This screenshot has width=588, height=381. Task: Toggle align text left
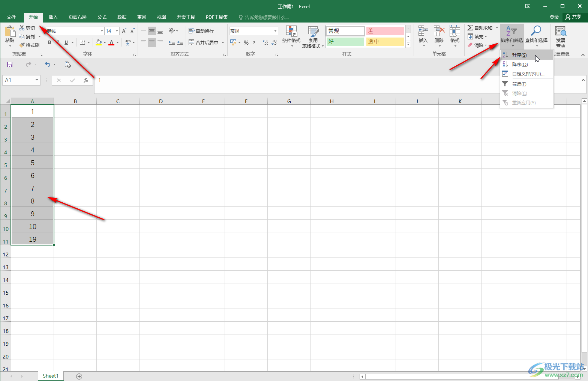coord(144,42)
